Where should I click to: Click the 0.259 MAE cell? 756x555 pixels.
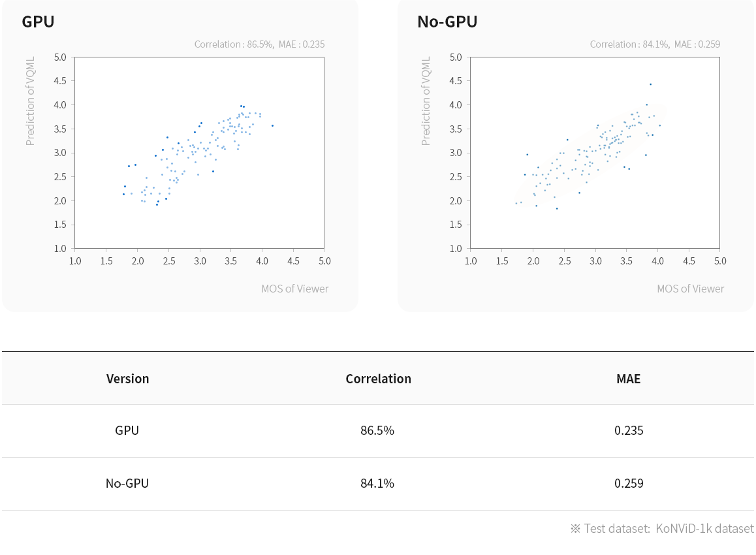tap(629, 484)
